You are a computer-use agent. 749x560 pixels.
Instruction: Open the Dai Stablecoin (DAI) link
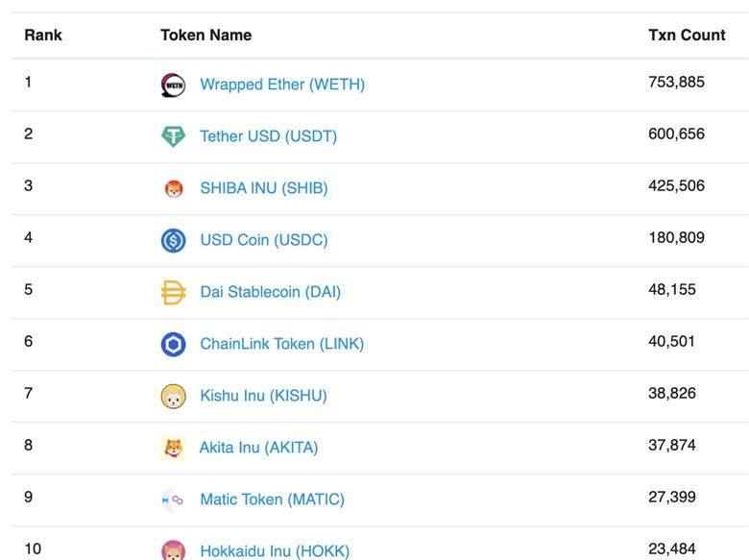[271, 292]
